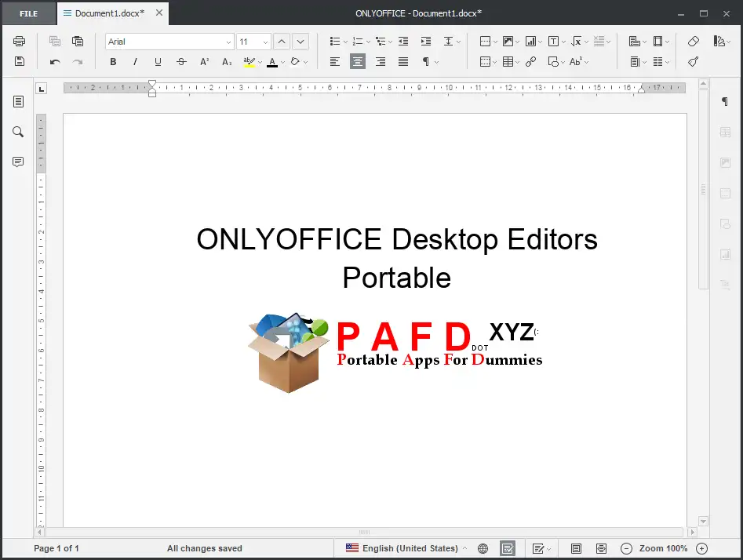Screen dimensions: 743x560
Task: Insert an image using the picture icon
Action: [508, 42]
